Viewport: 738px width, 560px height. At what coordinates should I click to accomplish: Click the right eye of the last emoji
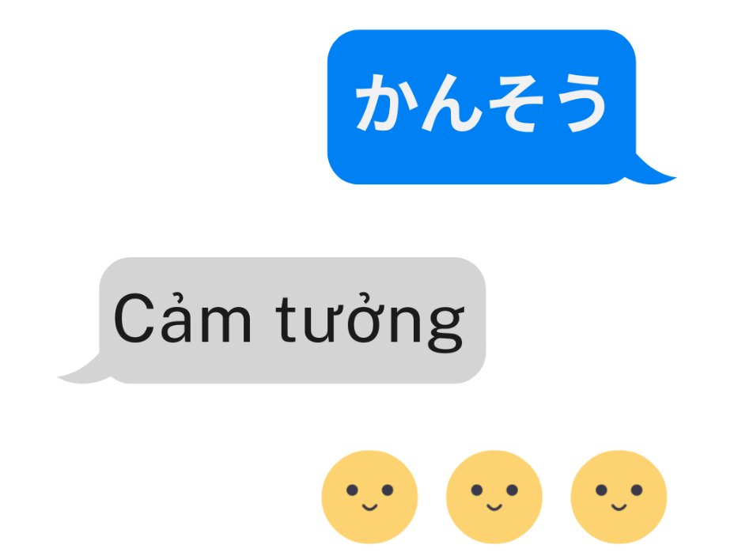pos(636,490)
